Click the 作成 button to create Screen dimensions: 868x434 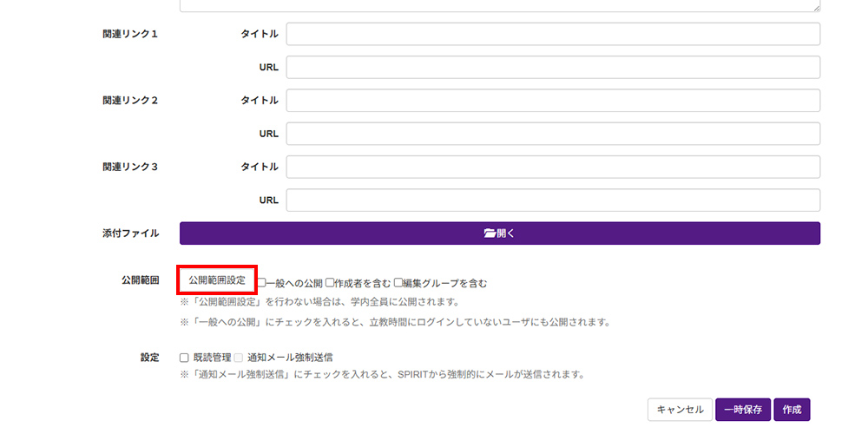(x=792, y=410)
